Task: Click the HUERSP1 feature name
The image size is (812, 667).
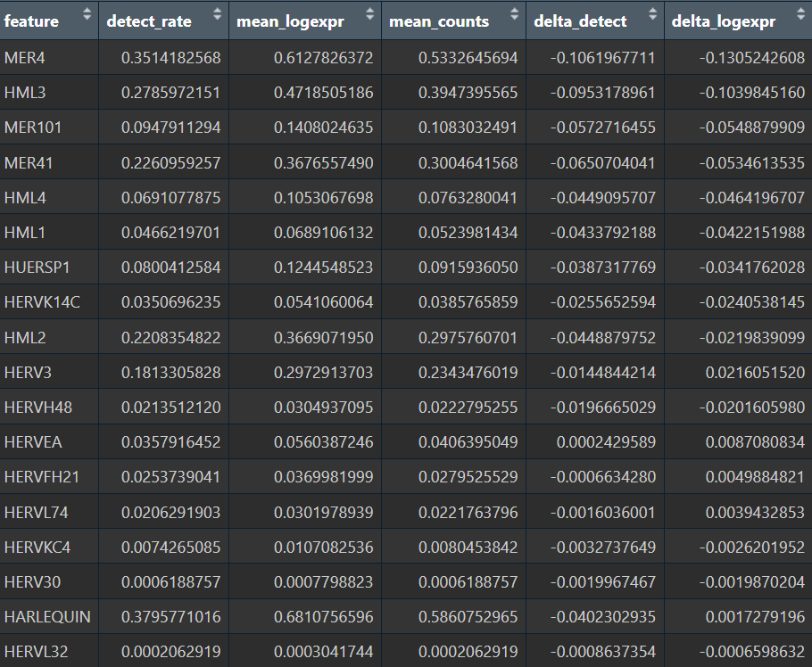Action: tap(36, 268)
